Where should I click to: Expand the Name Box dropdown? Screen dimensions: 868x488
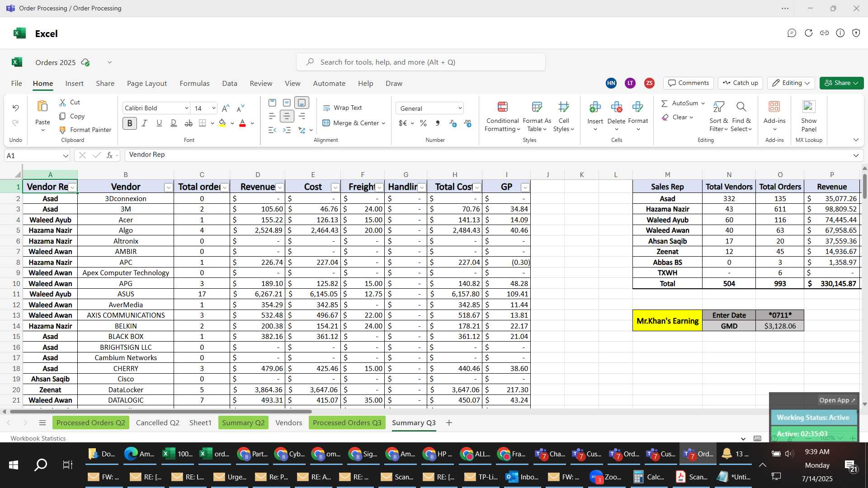(66, 155)
